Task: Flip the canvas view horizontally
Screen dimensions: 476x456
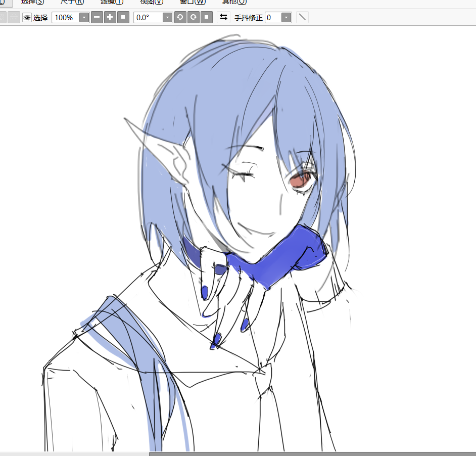Action: [223, 18]
